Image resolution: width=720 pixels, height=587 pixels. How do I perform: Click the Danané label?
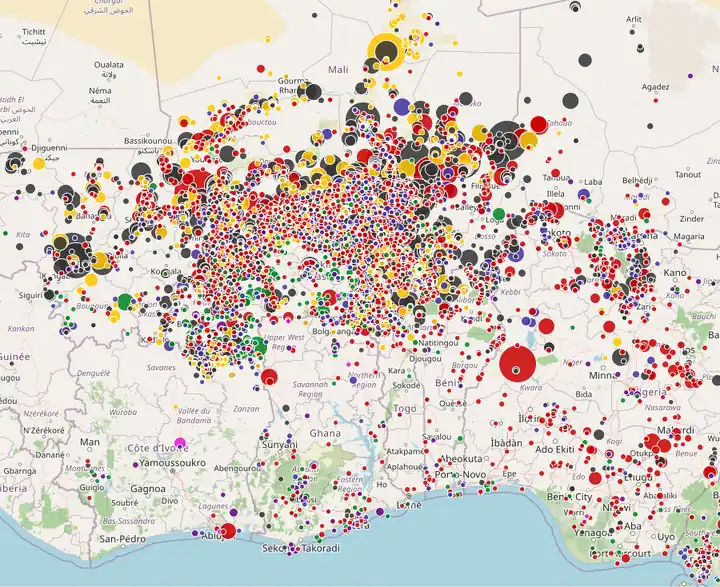click(x=50, y=455)
